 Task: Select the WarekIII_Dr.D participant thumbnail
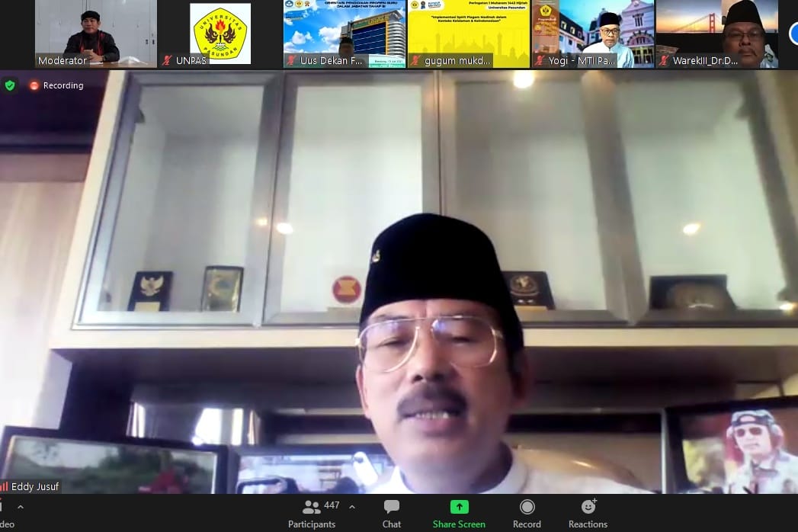point(716,34)
